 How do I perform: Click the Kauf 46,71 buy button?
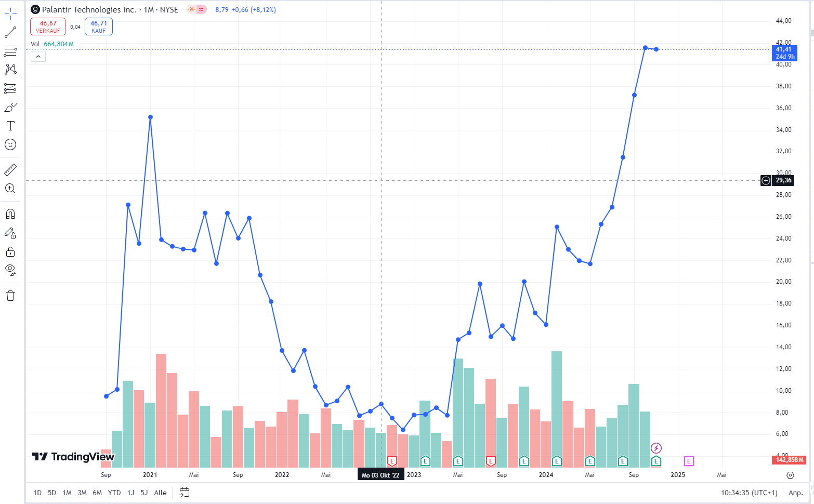[99, 26]
